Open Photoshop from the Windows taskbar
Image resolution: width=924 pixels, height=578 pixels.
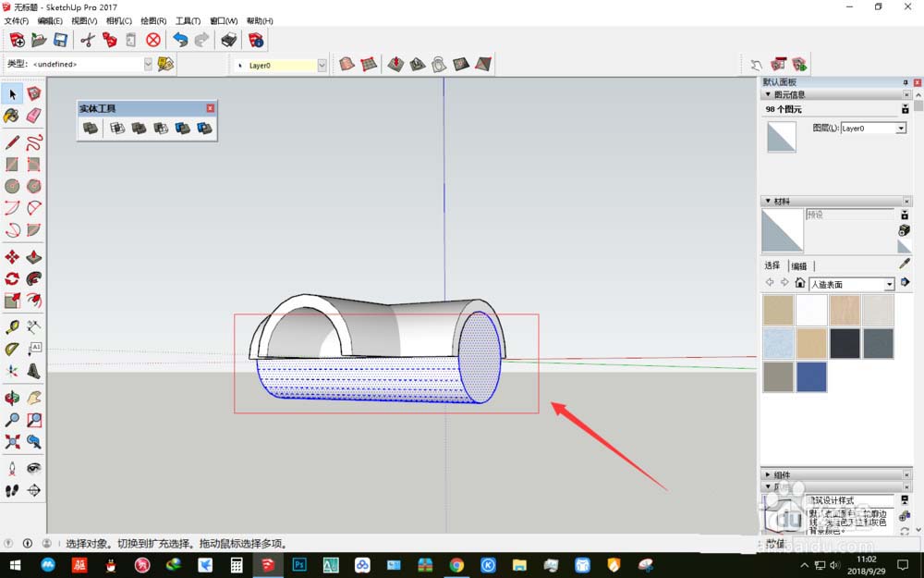[x=299, y=566]
